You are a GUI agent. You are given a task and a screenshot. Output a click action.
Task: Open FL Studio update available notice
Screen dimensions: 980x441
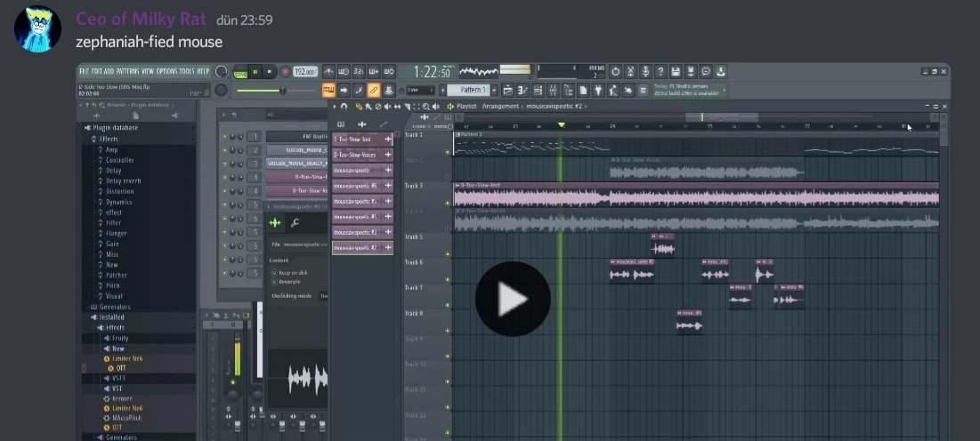pyautogui.click(x=690, y=91)
